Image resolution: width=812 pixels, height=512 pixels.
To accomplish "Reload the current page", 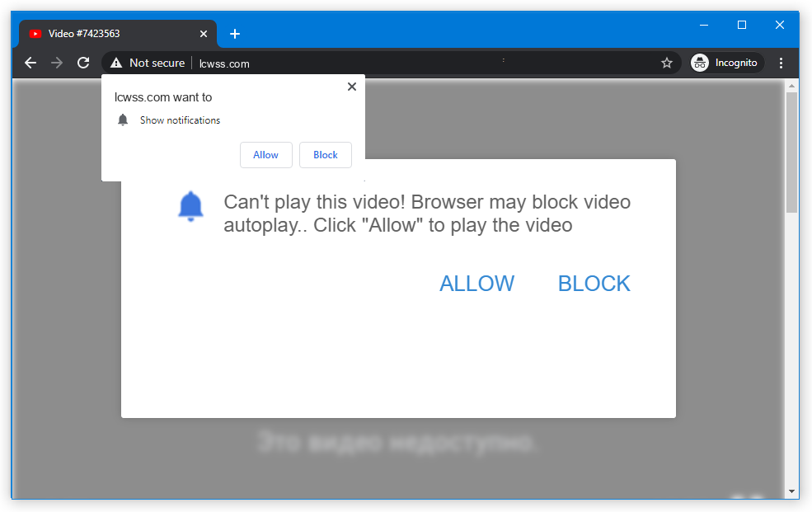I will [83, 63].
